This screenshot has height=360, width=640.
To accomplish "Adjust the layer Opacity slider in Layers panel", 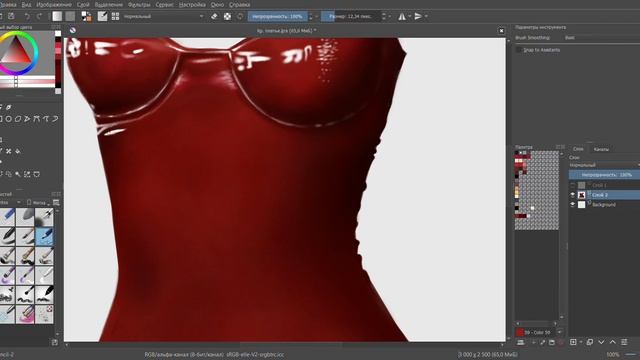I will 604,175.
